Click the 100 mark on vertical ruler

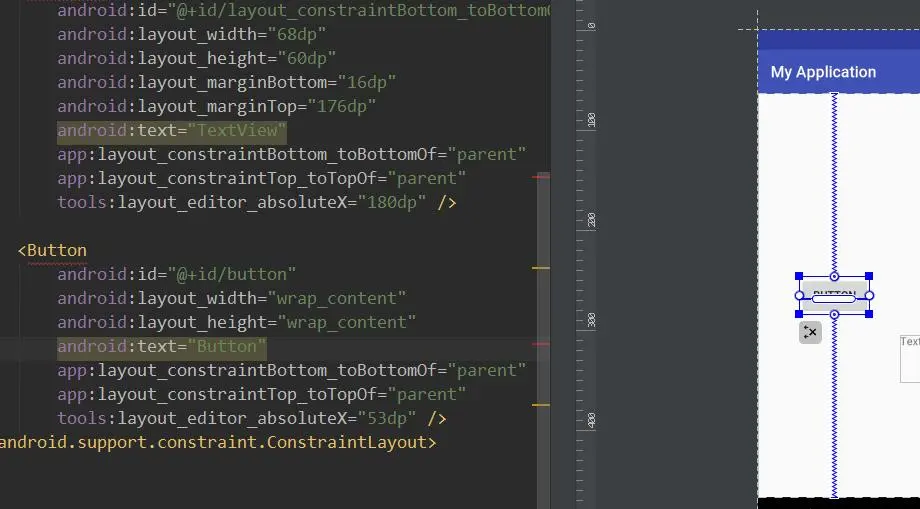tap(591, 120)
